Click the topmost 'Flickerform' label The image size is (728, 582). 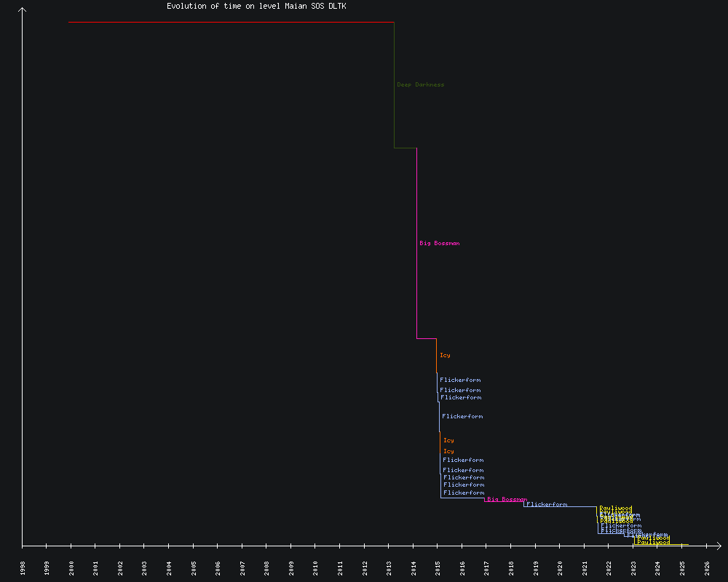coord(460,380)
